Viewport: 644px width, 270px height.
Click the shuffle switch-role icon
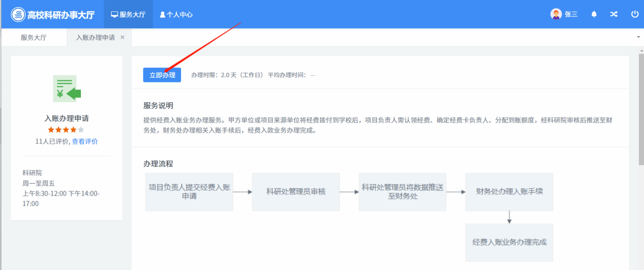[x=614, y=14]
